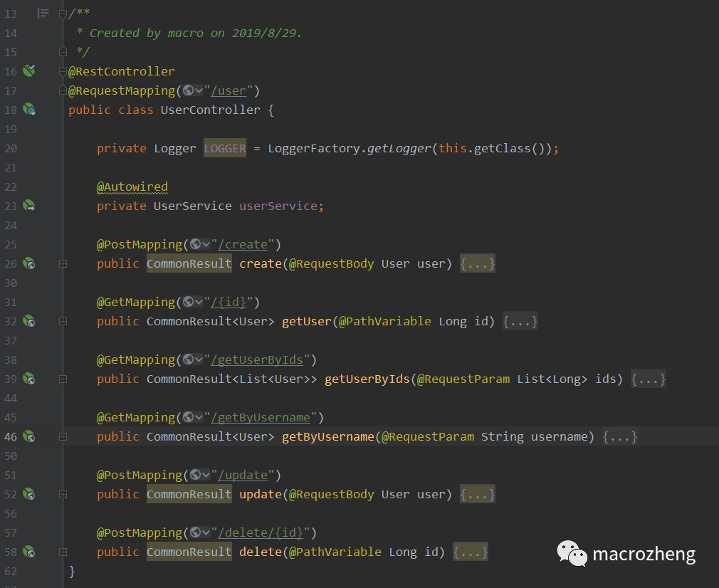Click the UserController class name
719x588 pixels.
pyautogui.click(x=211, y=110)
